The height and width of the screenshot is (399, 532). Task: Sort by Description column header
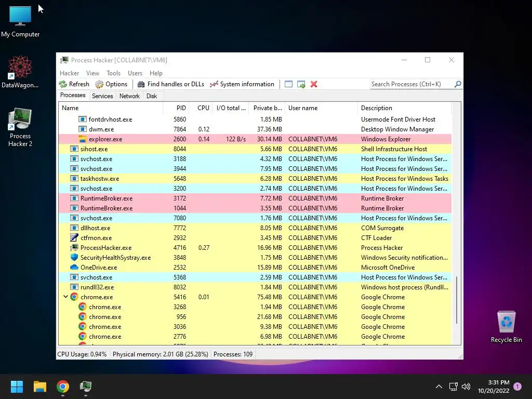pyautogui.click(x=404, y=108)
